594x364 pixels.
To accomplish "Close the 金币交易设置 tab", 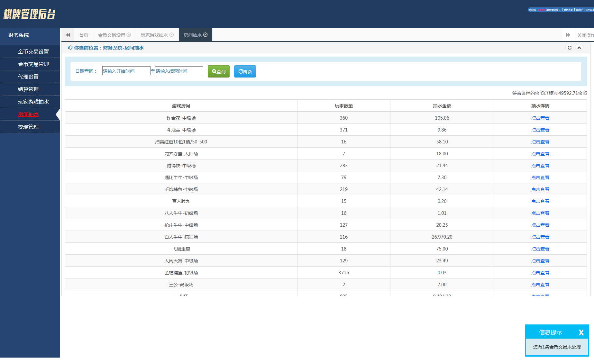I will click(129, 35).
